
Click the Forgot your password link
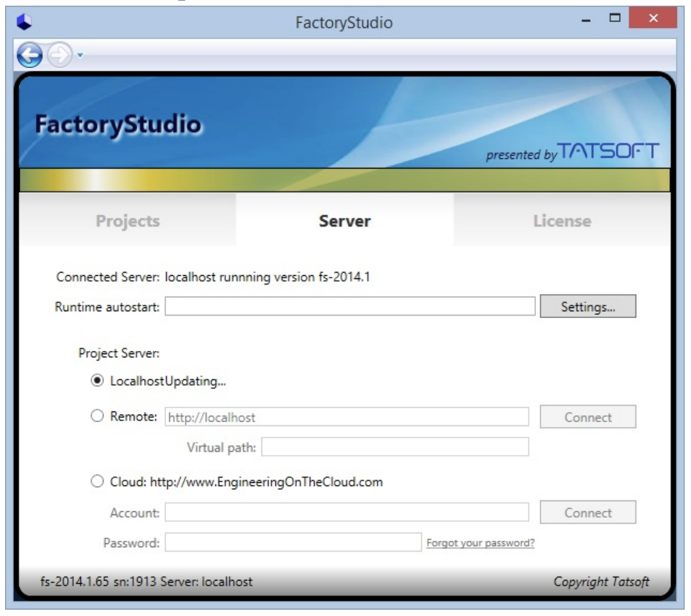[481, 542]
